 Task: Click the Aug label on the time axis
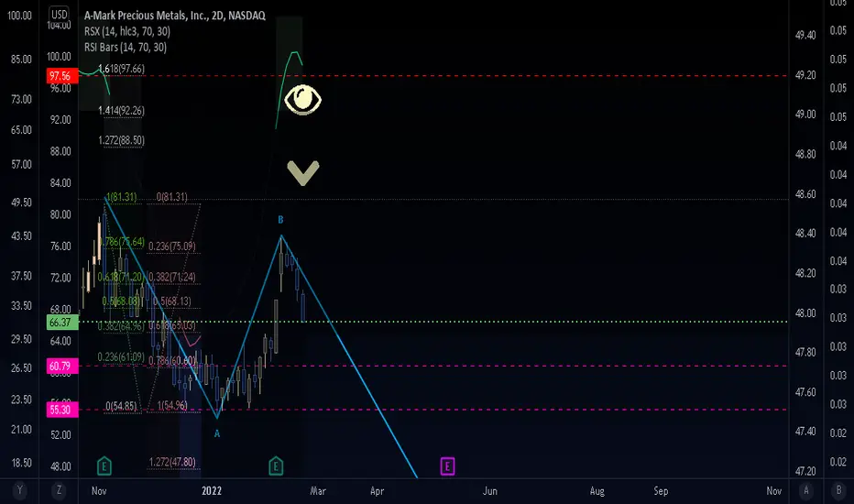tap(597, 491)
